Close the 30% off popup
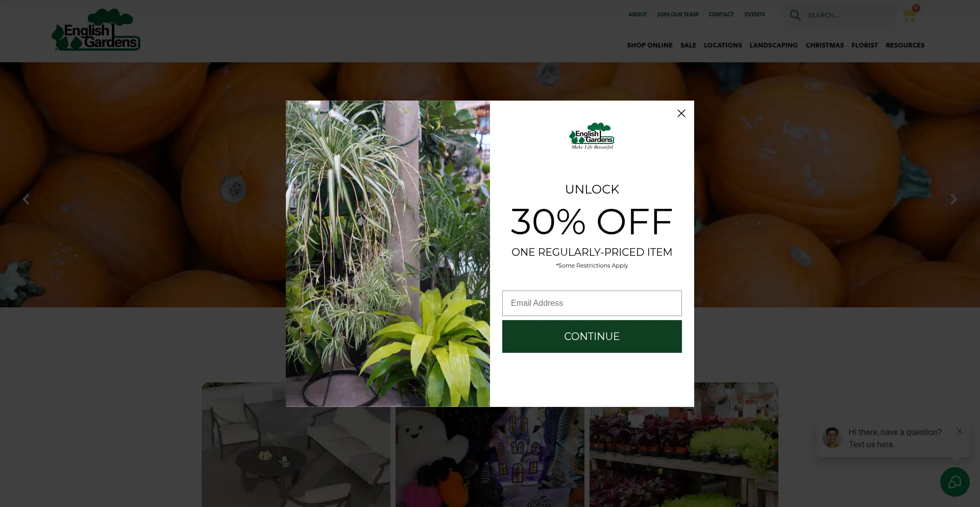The width and height of the screenshot is (980, 507). 681,113
